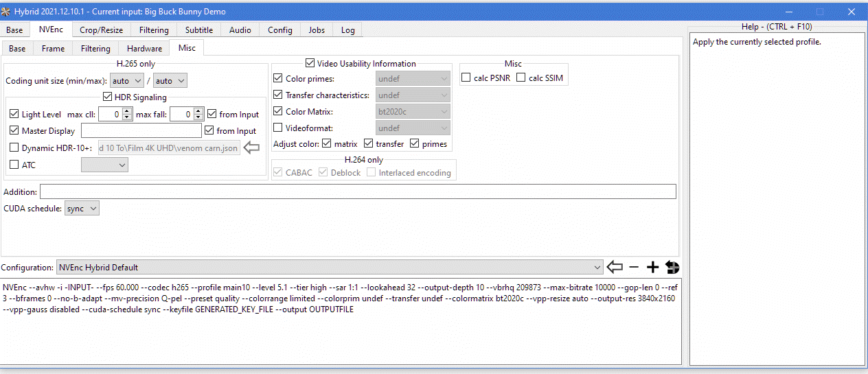
Task: Toggle the calc PSNR checkbox
Action: [466, 78]
